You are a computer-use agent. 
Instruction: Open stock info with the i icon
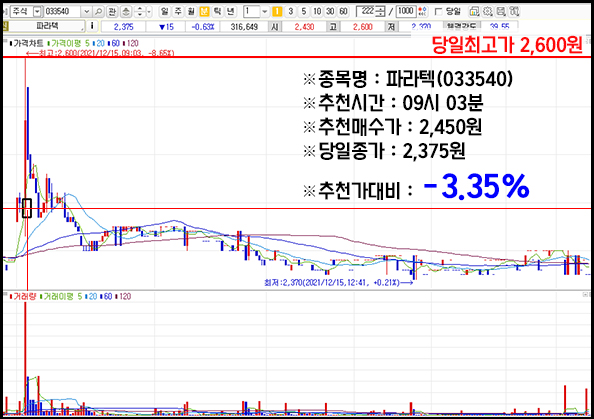(92, 26)
